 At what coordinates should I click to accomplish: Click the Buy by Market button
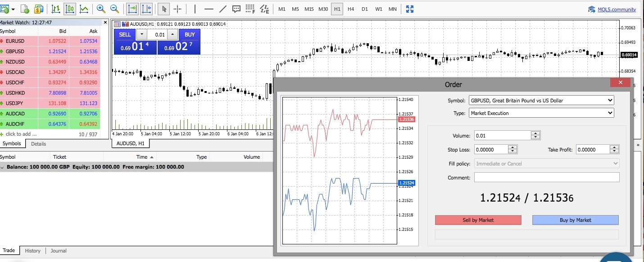(575, 220)
